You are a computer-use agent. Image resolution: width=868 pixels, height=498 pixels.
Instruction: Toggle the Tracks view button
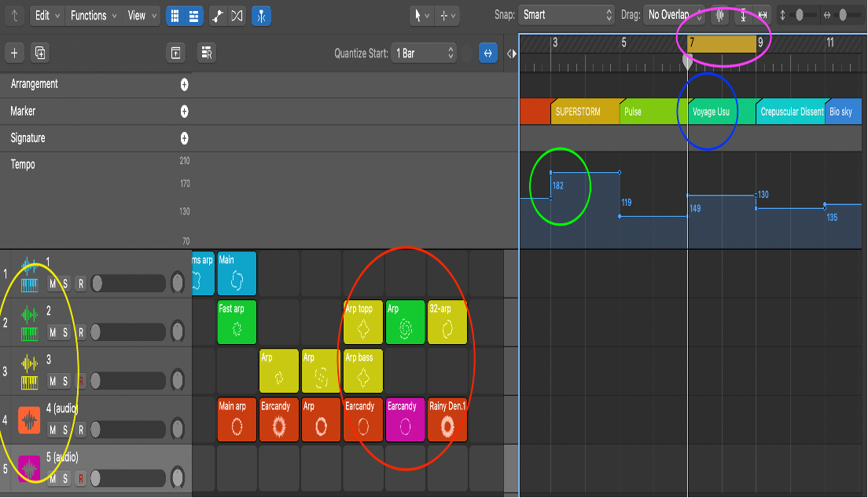tap(193, 15)
